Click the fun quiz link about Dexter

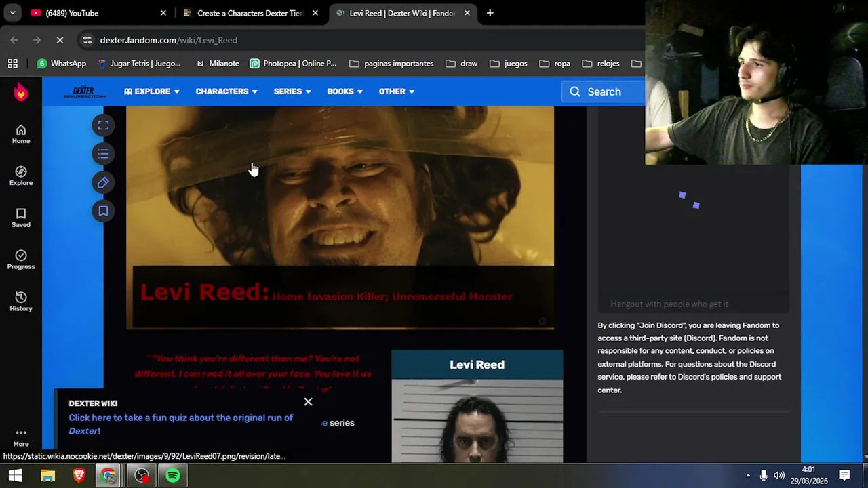pos(181,424)
